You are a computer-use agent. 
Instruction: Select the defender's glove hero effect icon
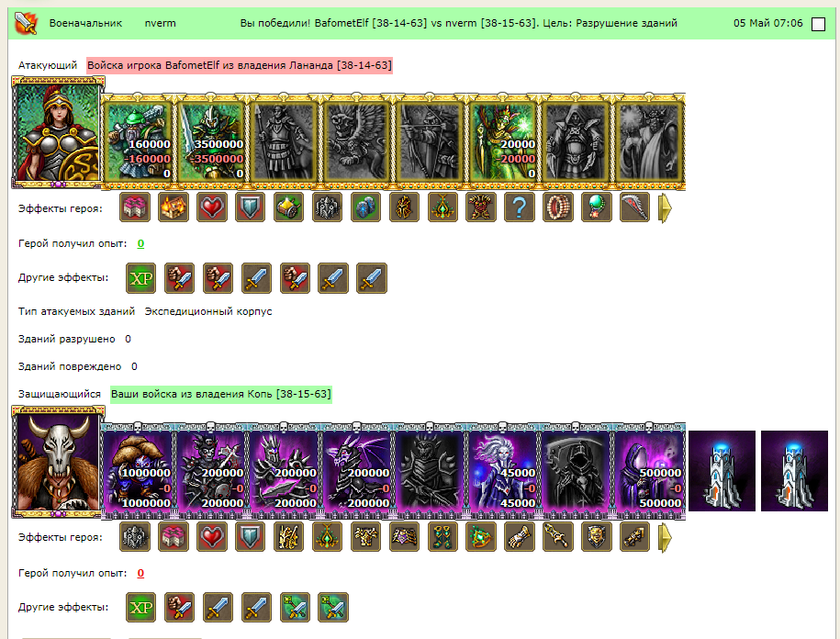pos(519,537)
